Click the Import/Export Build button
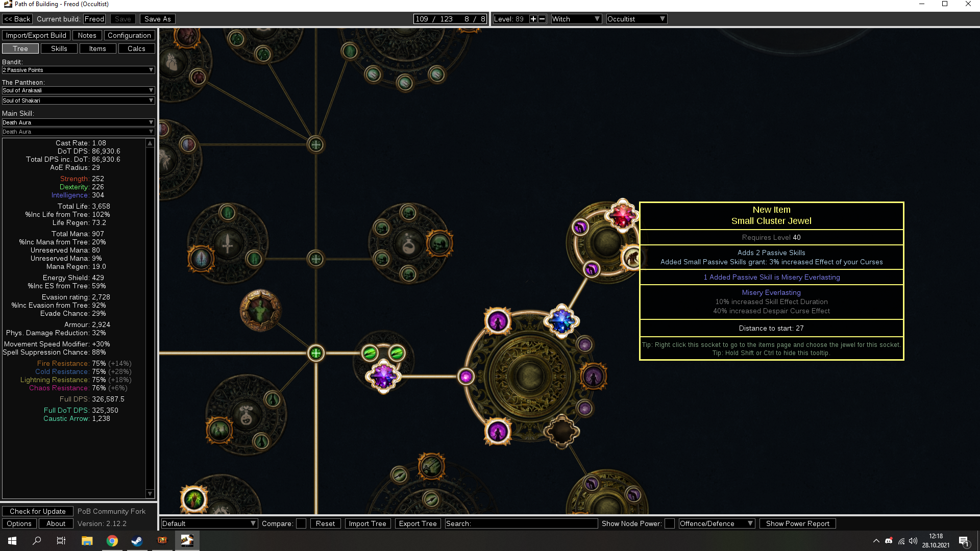The height and width of the screenshot is (551, 980). pos(36,35)
